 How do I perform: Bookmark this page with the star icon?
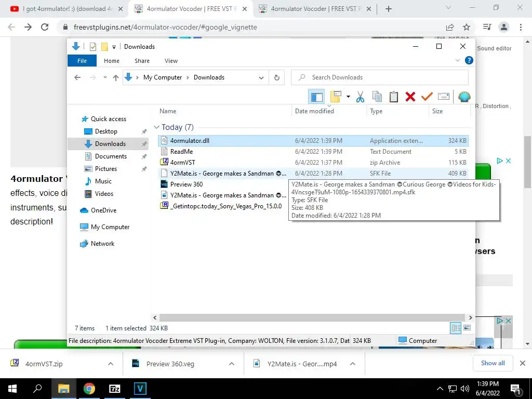point(467,27)
